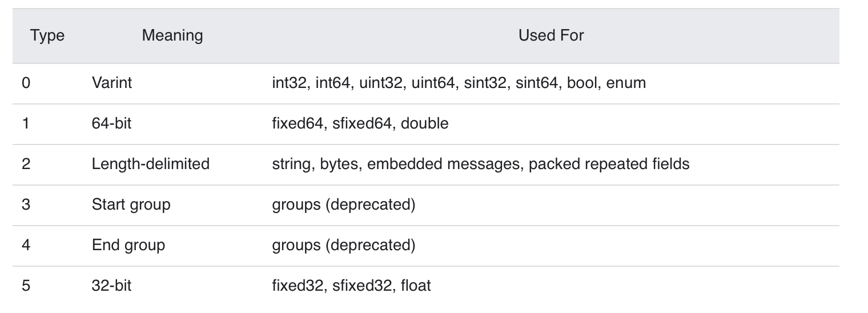Screen dimensions: 868x313
Task: Select the 32-bit meaning cell
Action: coord(111,286)
